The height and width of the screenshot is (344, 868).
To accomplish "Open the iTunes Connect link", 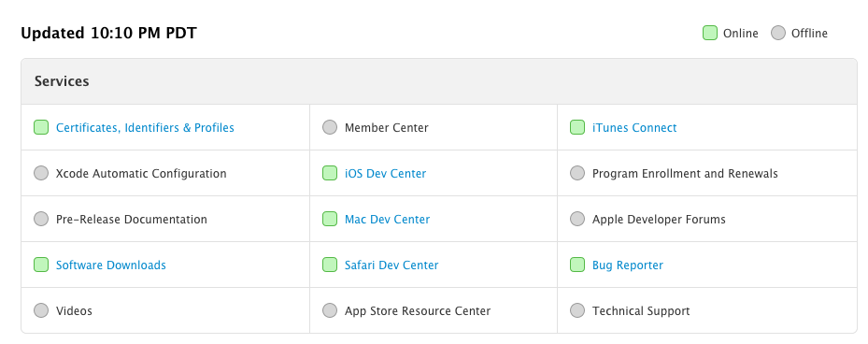I will point(634,128).
